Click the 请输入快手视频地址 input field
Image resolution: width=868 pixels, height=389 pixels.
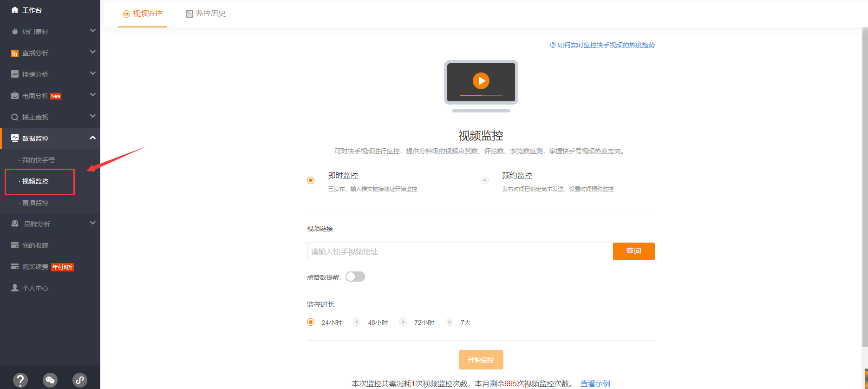coord(460,251)
